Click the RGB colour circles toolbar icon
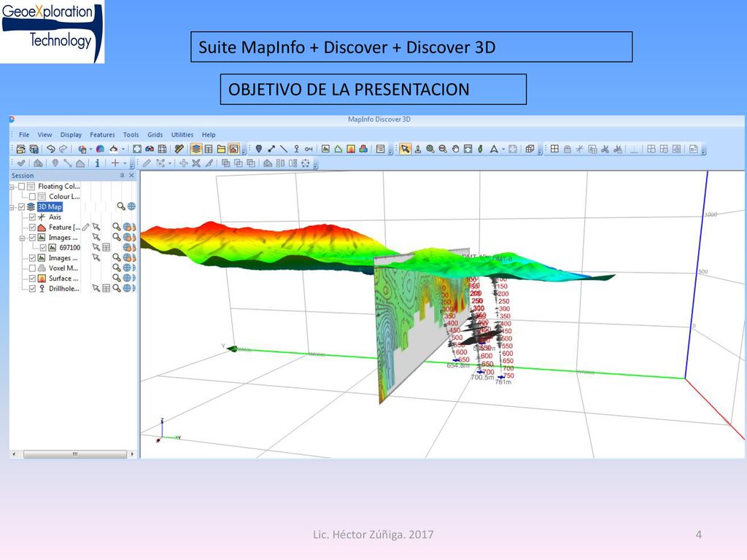Screen dimensions: 747x560 363,149
